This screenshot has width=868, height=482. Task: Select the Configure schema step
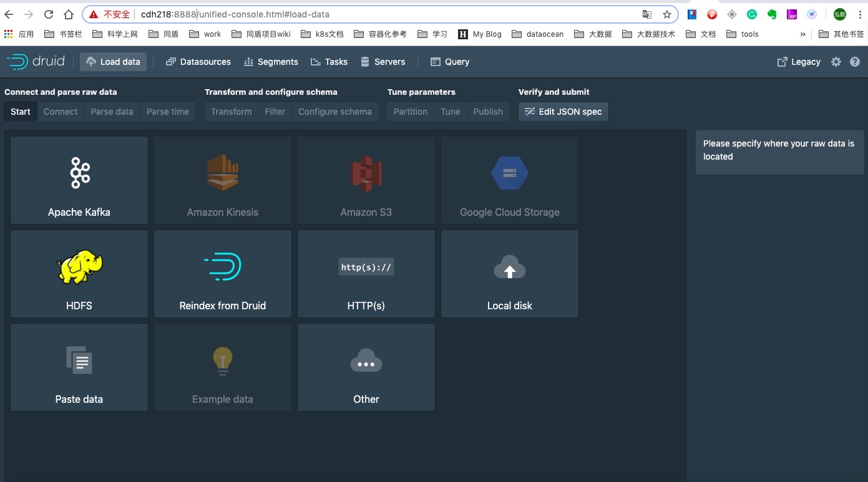coord(335,112)
